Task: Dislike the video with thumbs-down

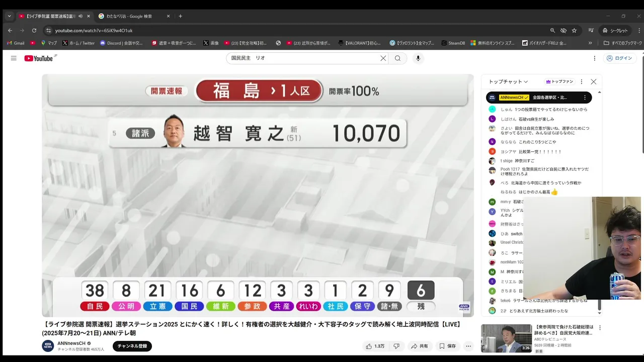Action: (x=396, y=346)
